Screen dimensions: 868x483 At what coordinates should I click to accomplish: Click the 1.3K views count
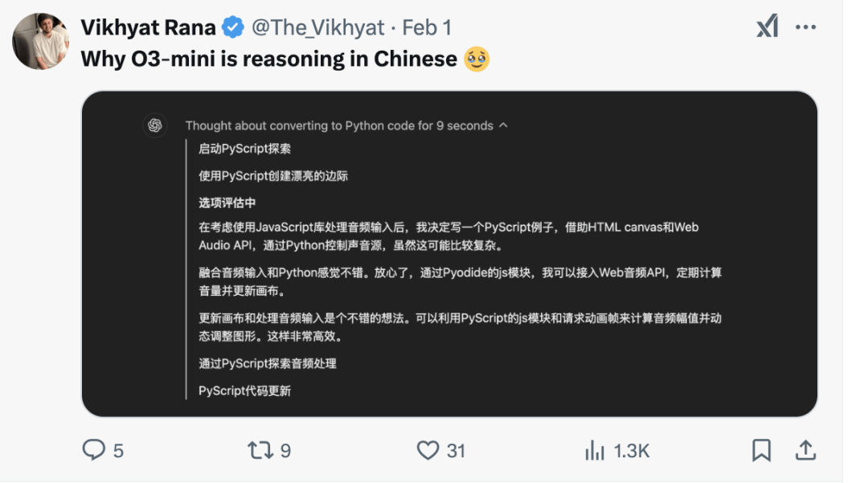point(632,451)
